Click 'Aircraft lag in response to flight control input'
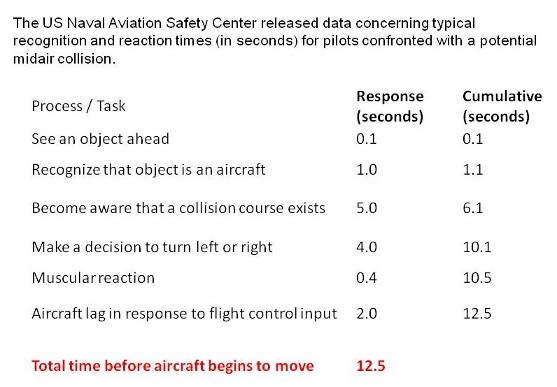557x387 pixels. click(x=184, y=314)
